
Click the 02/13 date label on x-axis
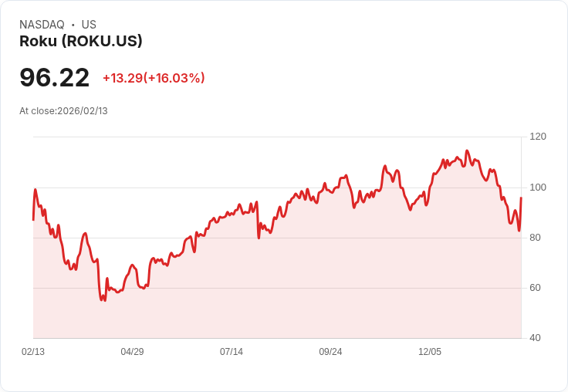(x=33, y=351)
